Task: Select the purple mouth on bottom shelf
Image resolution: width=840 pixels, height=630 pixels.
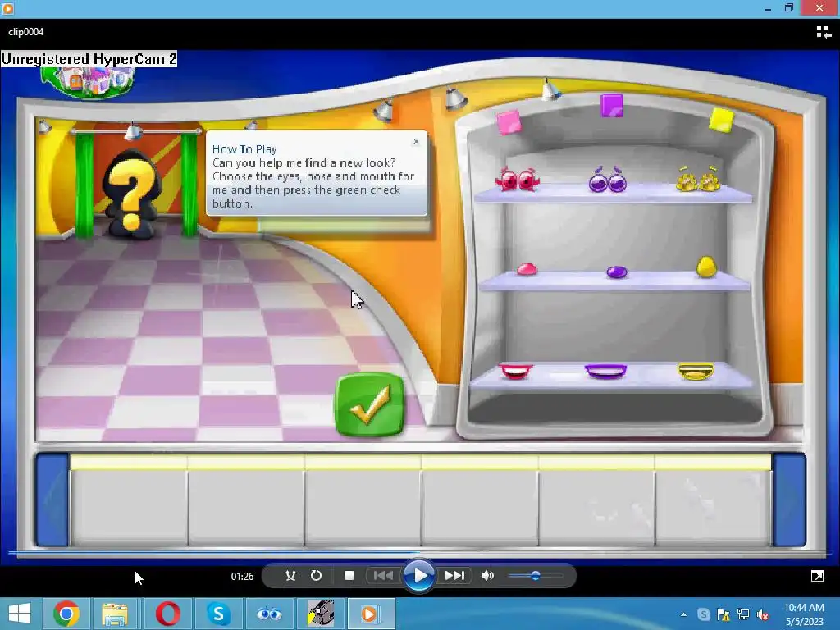Action: tap(606, 371)
